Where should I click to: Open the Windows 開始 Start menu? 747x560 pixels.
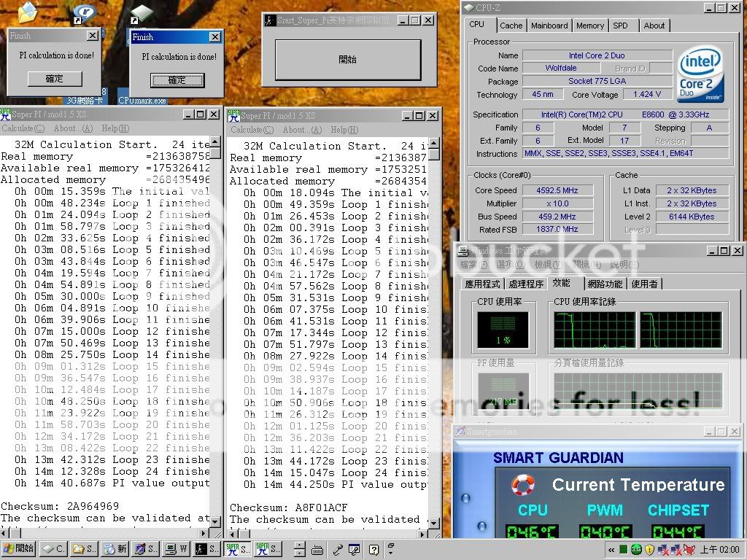(20, 549)
